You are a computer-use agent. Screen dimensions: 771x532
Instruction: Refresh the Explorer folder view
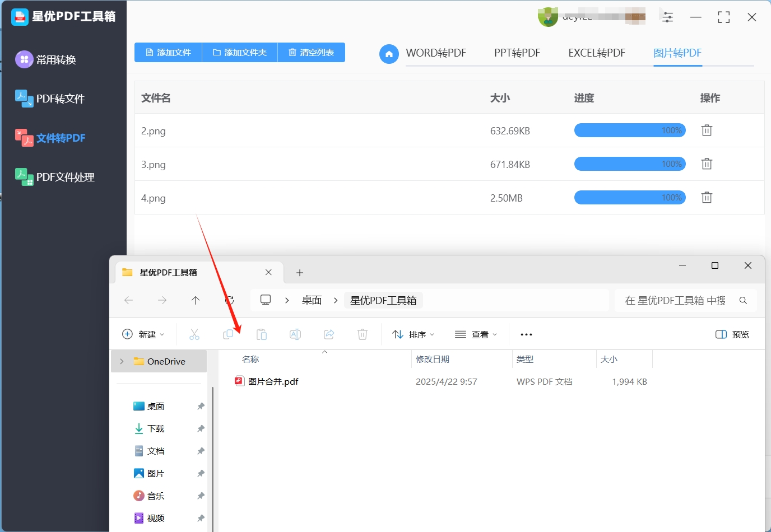click(229, 300)
